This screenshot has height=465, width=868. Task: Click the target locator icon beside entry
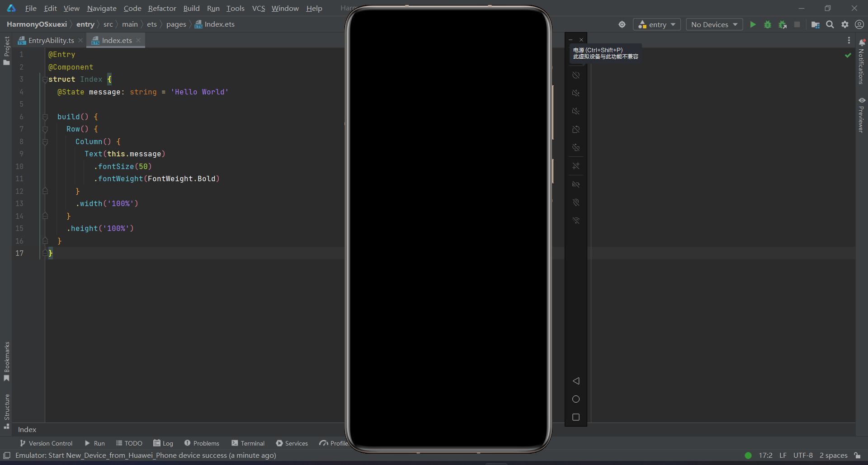622,24
